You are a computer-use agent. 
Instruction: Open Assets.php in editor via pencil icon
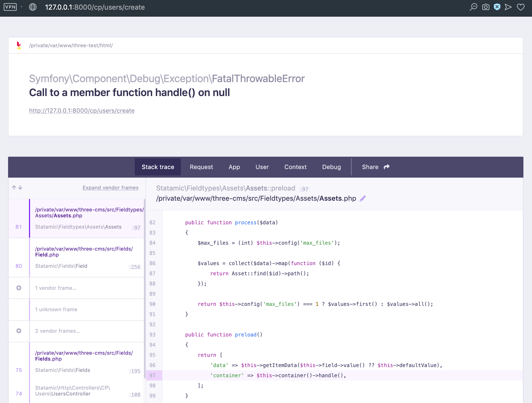[x=363, y=199]
